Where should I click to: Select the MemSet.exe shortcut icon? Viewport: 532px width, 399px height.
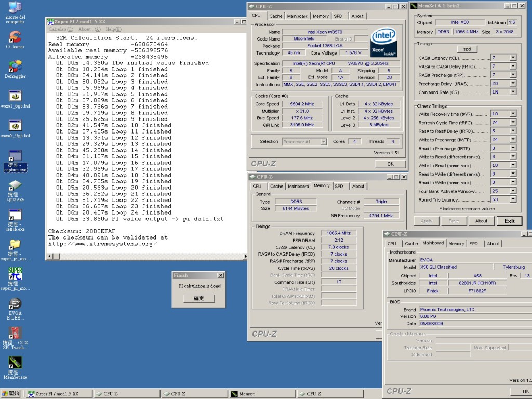pyautogui.click(x=15, y=368)
